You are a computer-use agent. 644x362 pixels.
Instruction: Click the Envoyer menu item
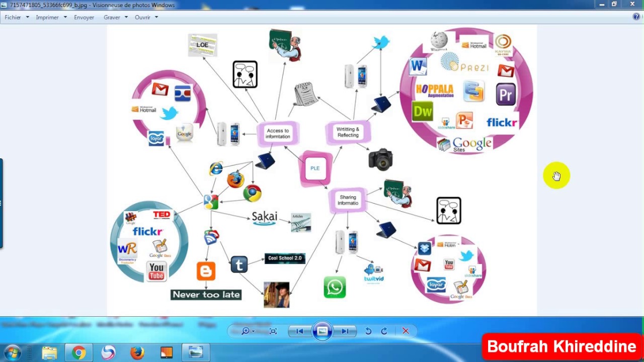[x=84, y=17]
